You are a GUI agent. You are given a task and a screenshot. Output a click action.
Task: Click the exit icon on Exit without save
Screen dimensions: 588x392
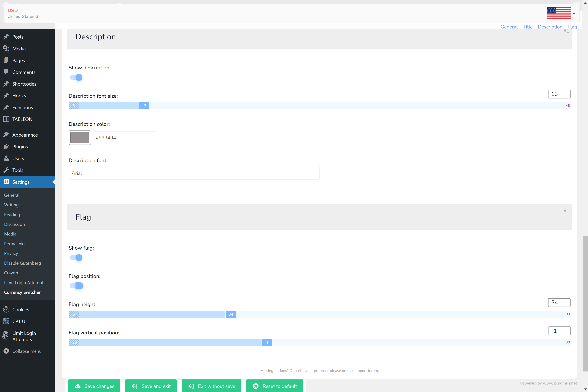tap(191, 386)
